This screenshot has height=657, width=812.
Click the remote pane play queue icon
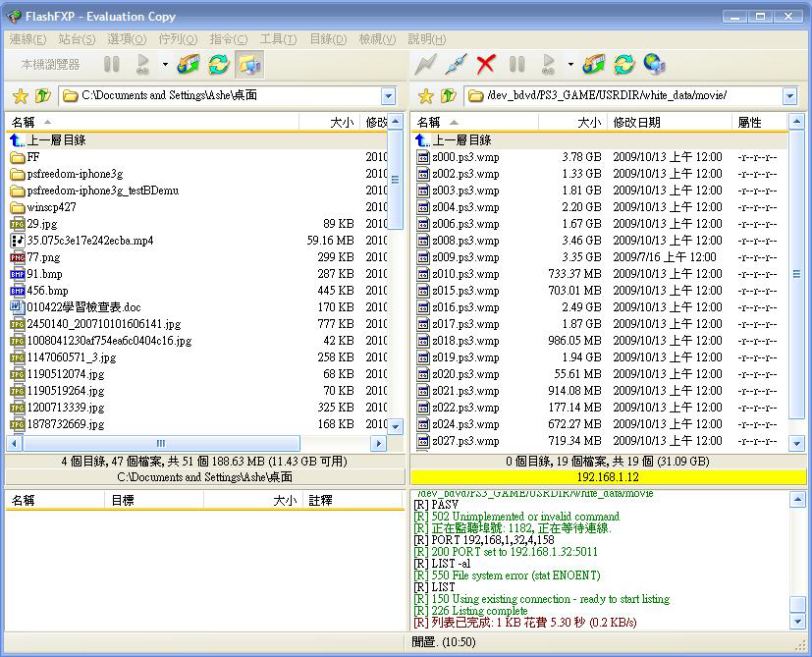548,64
